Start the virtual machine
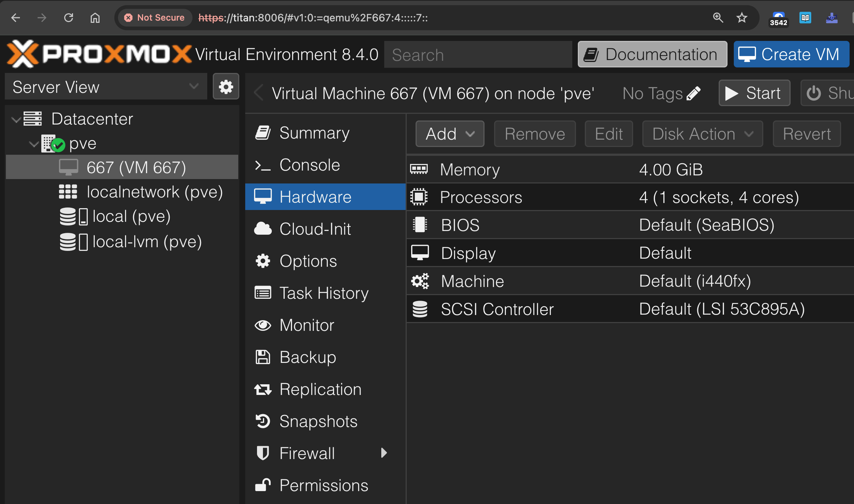854x504 pixels. [x=754, y=93]
